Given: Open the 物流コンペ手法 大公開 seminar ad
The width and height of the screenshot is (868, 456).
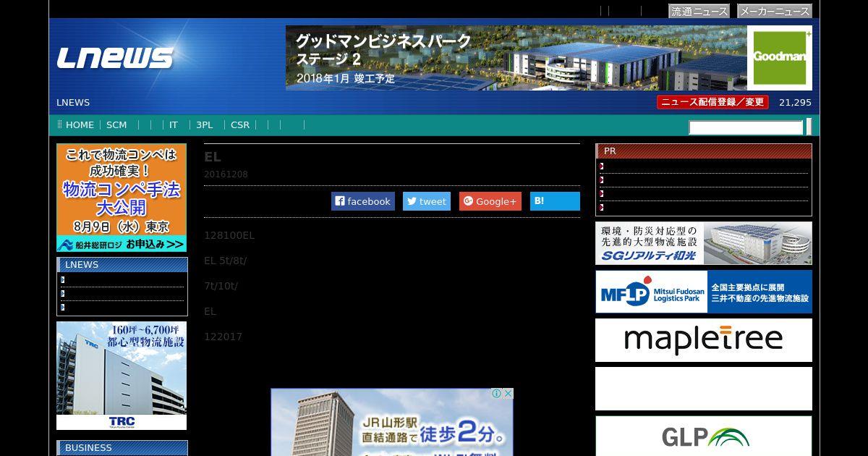Looking at the screenshot, I should pos(122,198).
